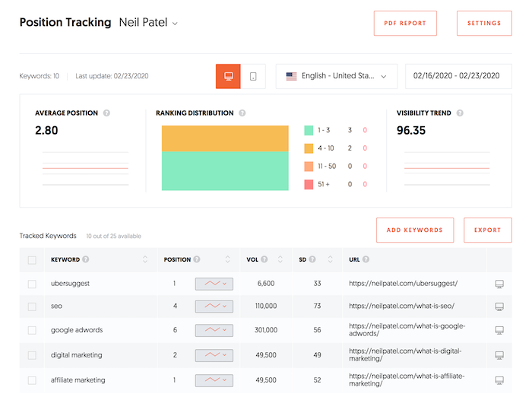Sort table by SD column arrows

click(x=330, y=259)
